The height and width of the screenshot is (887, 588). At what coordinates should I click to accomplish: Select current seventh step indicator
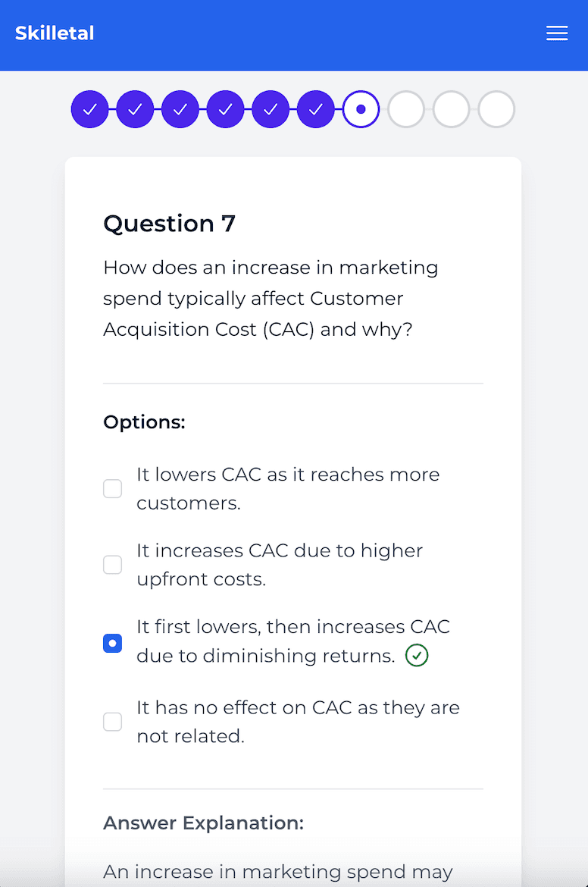pos(361,109)
